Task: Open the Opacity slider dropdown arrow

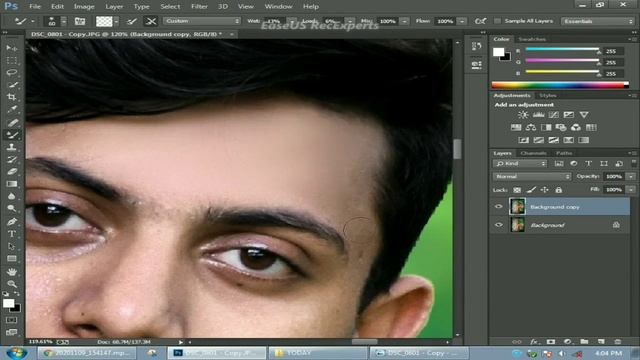Action: tap(631, 176)
